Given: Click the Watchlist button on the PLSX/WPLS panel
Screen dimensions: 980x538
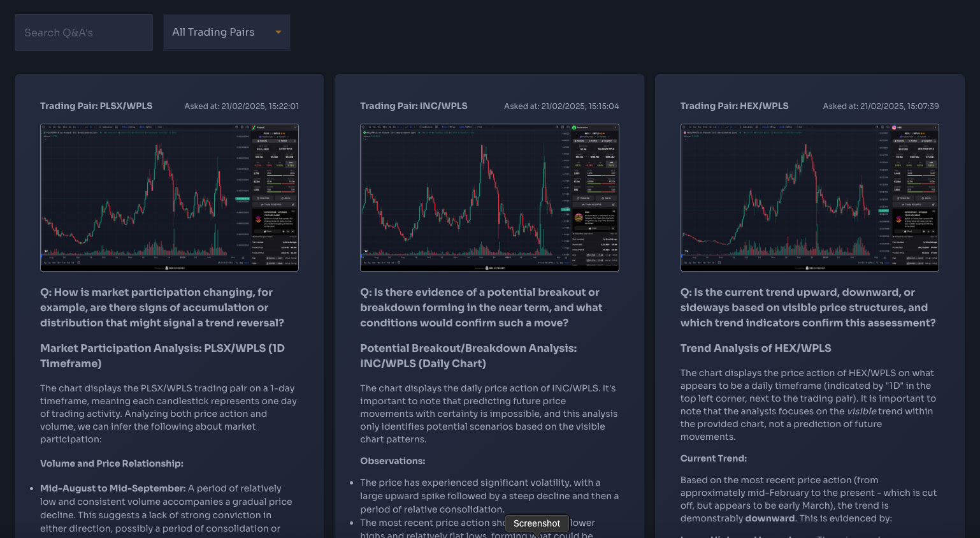Looking at the screenshot, I should 263,198.
